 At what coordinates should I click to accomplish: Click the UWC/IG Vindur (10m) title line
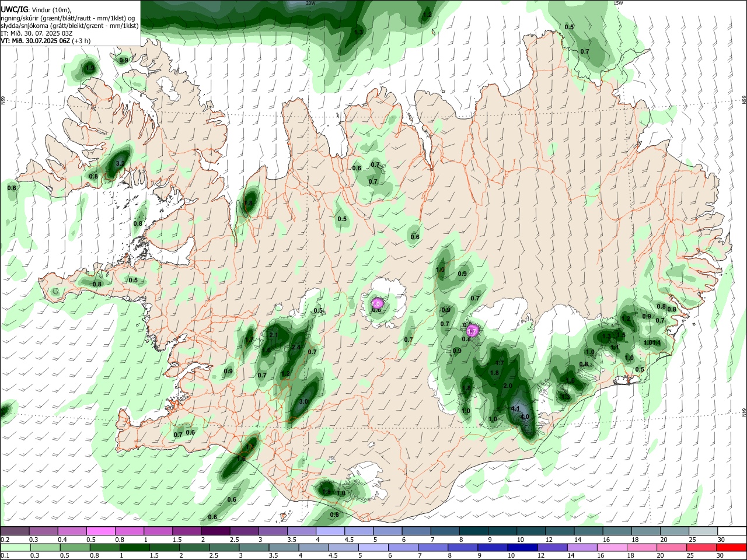[x=36, y=9]
